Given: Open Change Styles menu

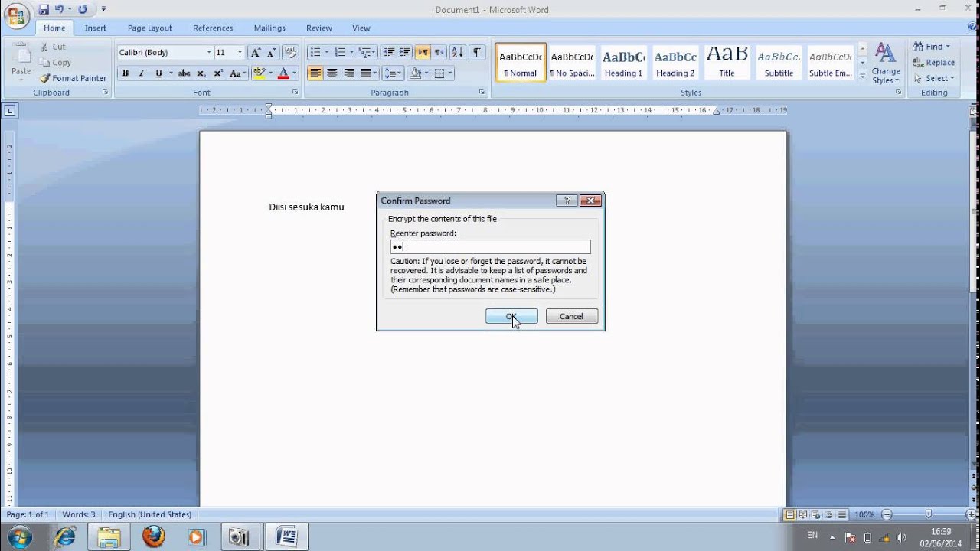Looking at the screenshot, I should click(x=886, y=64).
